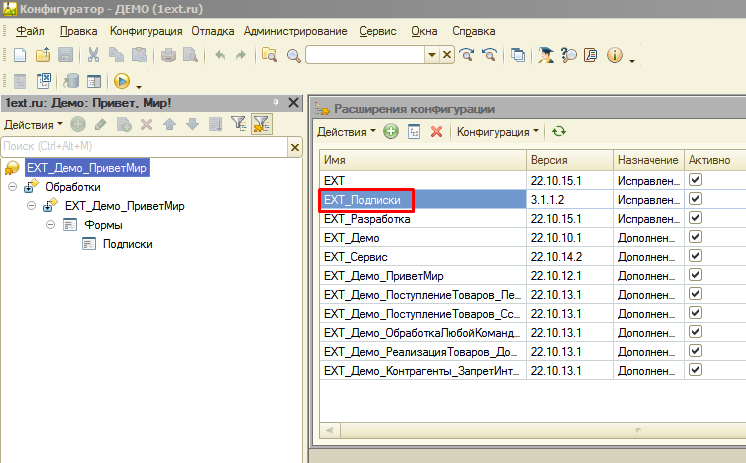Collapse the Обработки tree node
This screenshot has width=746, height=463.
[12, 187]
